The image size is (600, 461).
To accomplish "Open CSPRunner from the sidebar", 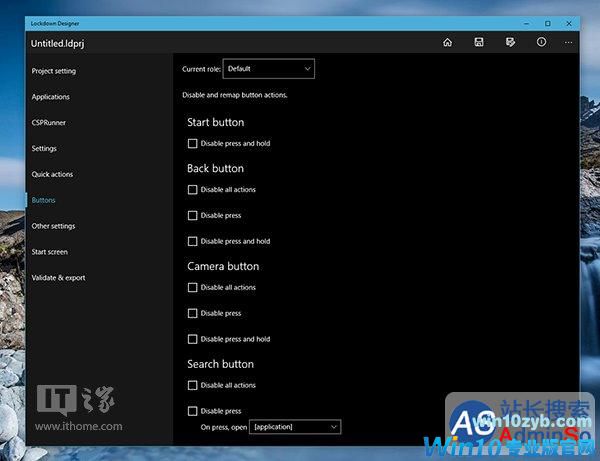I will pos(49,123).
